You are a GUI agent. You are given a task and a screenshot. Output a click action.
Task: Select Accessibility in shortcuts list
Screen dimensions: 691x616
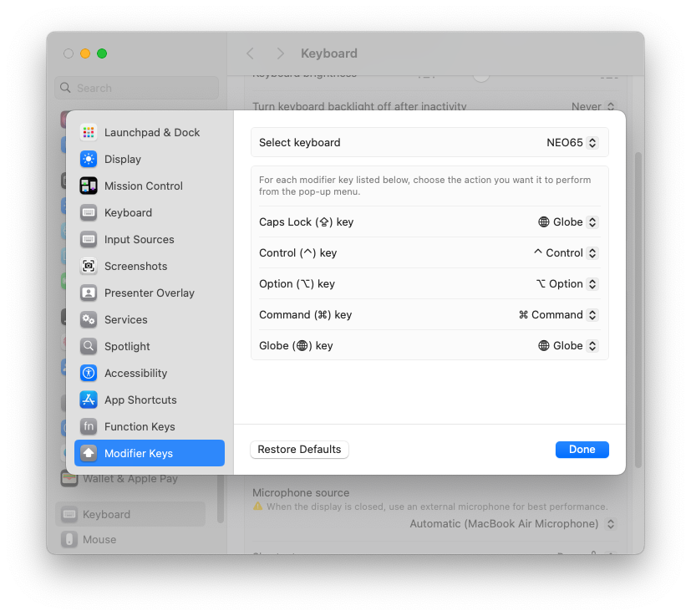coord(150,373)
